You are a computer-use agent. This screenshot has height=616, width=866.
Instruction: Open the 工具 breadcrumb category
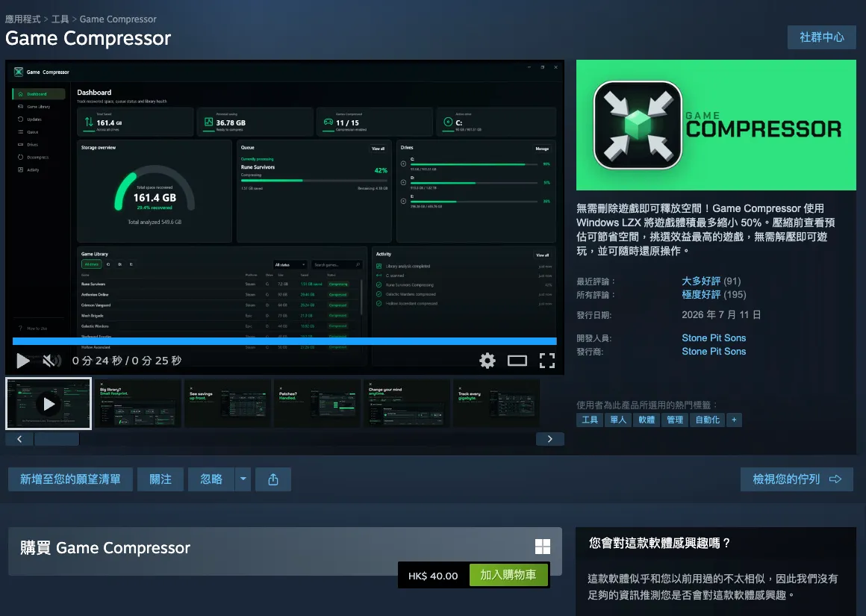[60, 19]
